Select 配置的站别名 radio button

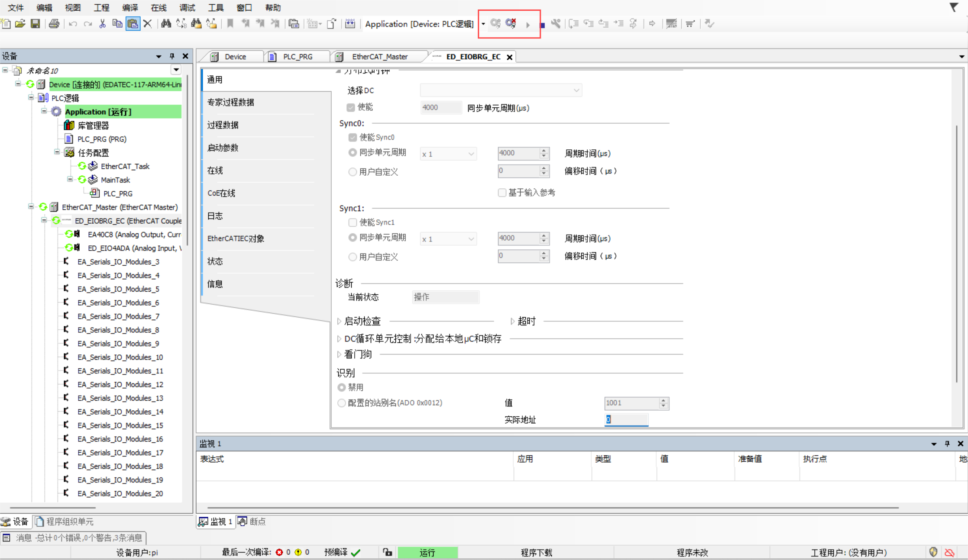coord(342,403)
